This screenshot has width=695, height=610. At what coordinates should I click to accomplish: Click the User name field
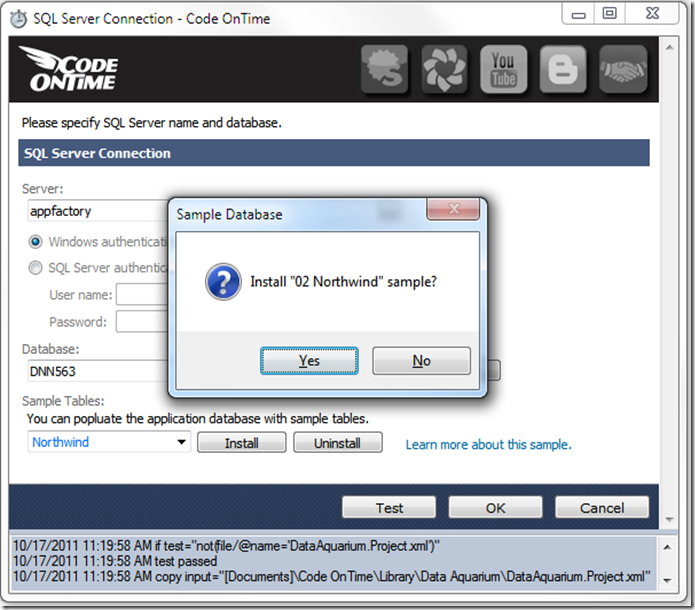(x=142, y=294)
